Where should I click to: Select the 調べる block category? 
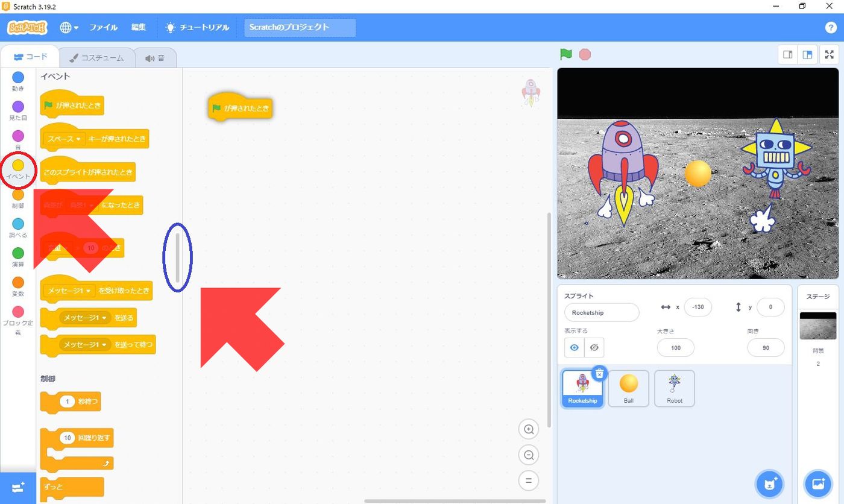[x=18, y=228]
